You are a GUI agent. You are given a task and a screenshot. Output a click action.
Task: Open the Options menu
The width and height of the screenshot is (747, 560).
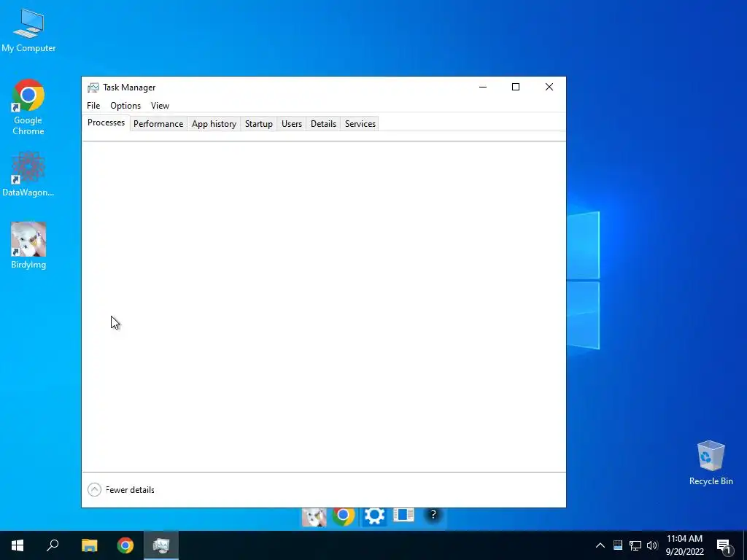tap(125, 106)
